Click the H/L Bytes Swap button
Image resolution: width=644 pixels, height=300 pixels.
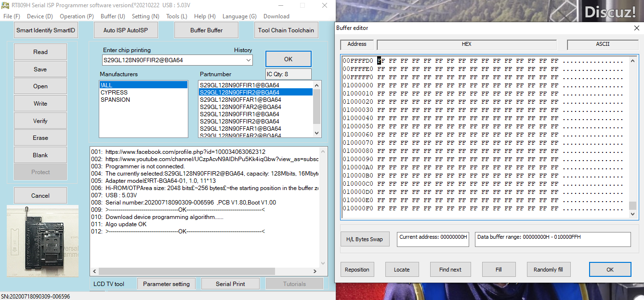[x=364, y=239]
